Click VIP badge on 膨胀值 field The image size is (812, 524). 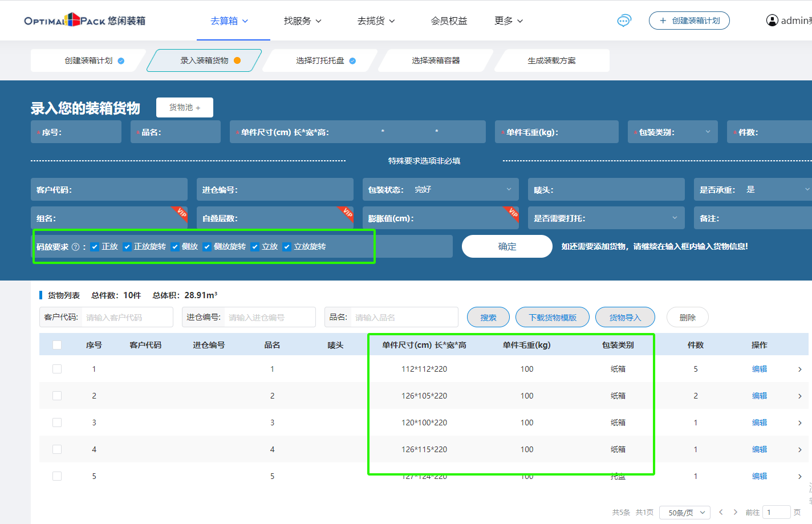tap(511, 214)
